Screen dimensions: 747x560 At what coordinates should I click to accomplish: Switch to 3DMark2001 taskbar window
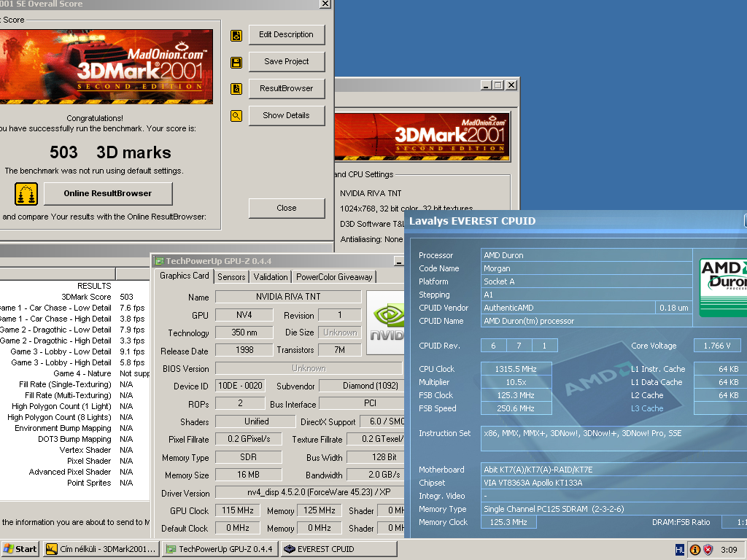101,549
